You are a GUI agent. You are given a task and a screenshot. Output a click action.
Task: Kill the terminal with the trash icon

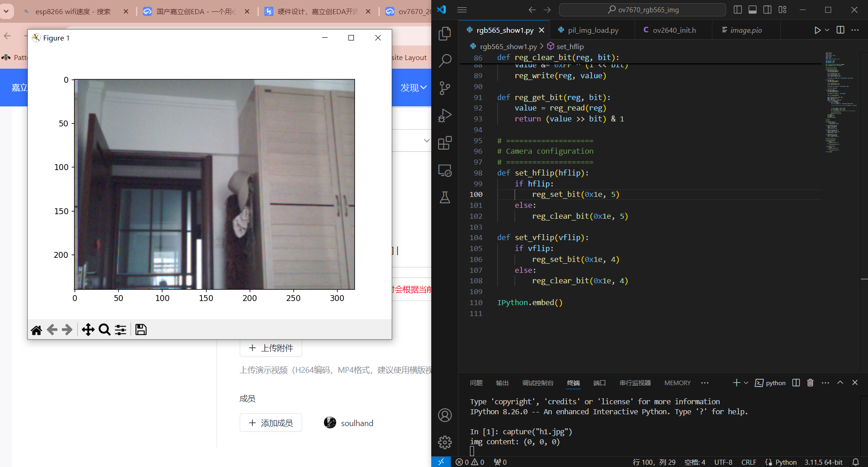pyautogui.click(x=810, y=383)
